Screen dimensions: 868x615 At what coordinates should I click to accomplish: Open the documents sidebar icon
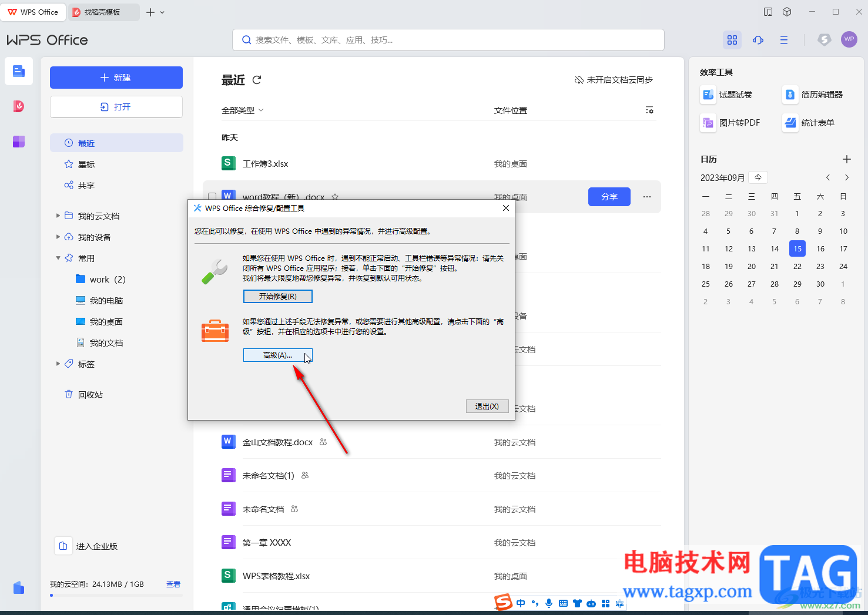[x=19, y=72]
